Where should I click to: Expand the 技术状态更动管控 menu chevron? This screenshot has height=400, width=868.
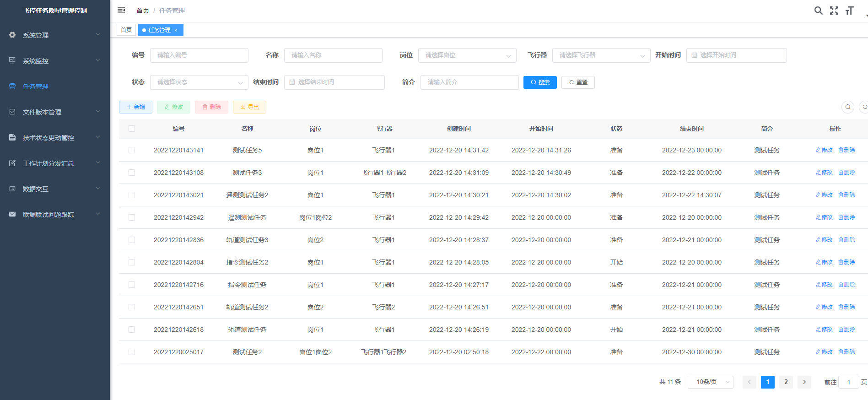[x=98, y=137]
